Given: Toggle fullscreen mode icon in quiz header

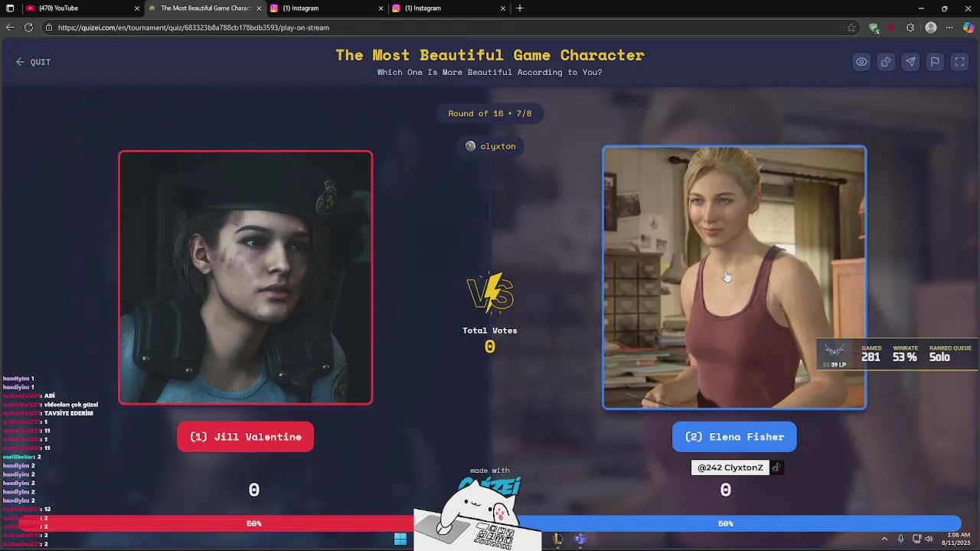Looking at the screenshot, I should point(959,62).
